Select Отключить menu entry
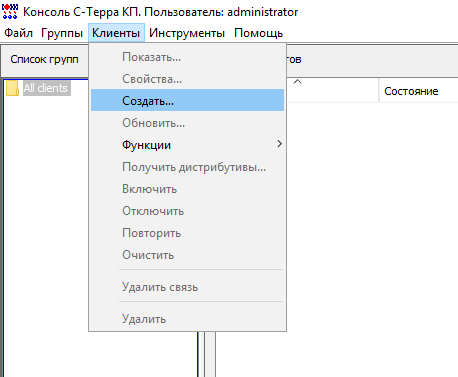The width and height of the screenshot is (458, 377). pos(187,211)
